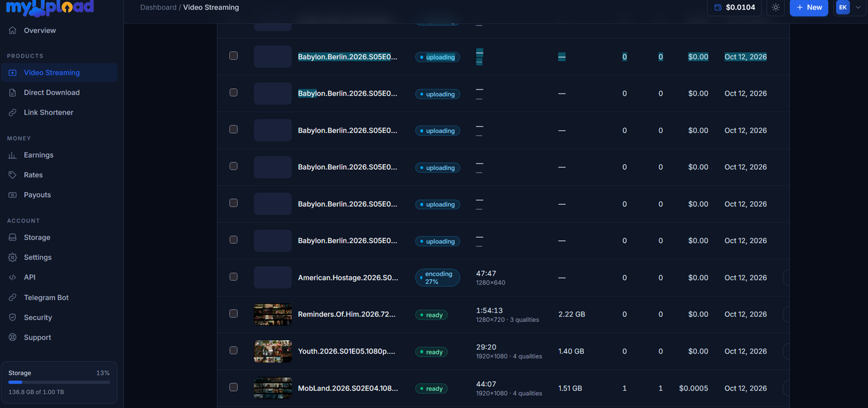The height and width of the screenshot is (408, 868).
Task: Click the 44:07 duration text
Action: pos(486,384)
